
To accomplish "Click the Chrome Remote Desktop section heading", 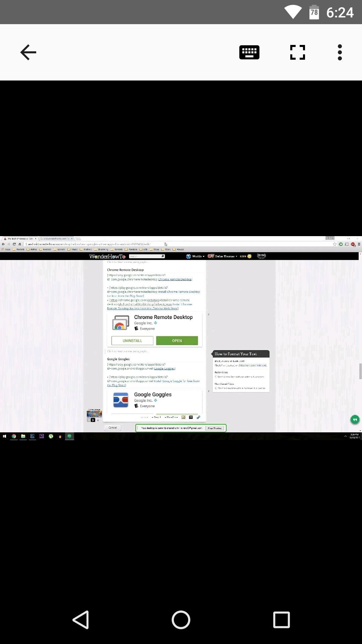I will pyautogui.click(x=125, y=270).
